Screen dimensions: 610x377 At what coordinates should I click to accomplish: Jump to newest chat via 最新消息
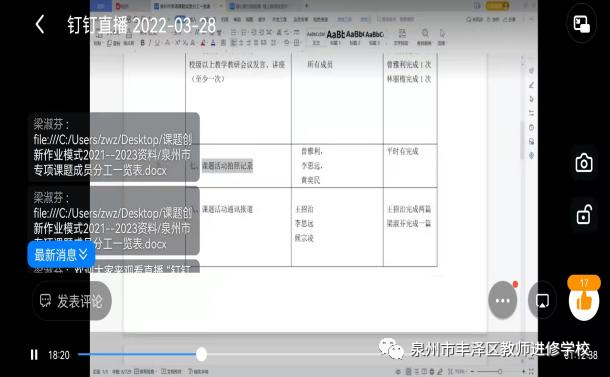[61, 255]
